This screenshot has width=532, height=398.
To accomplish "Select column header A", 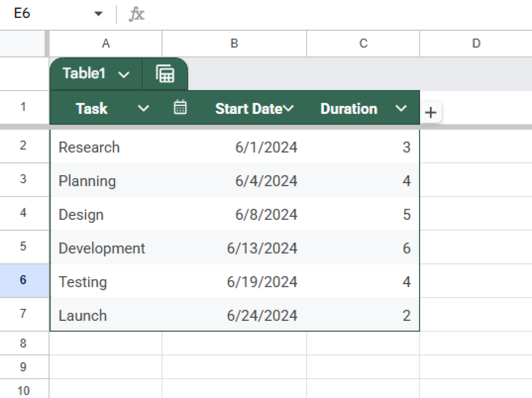I will (x=105, y=43).
